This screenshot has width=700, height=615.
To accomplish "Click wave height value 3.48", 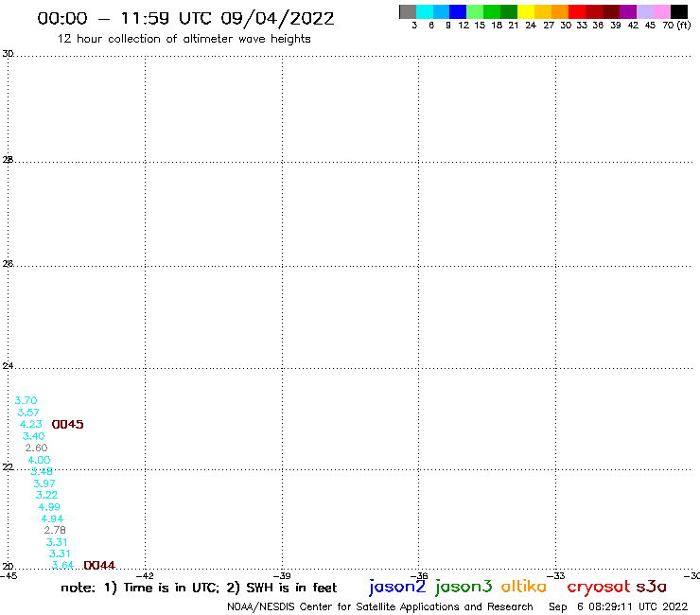I will (42, 471).
